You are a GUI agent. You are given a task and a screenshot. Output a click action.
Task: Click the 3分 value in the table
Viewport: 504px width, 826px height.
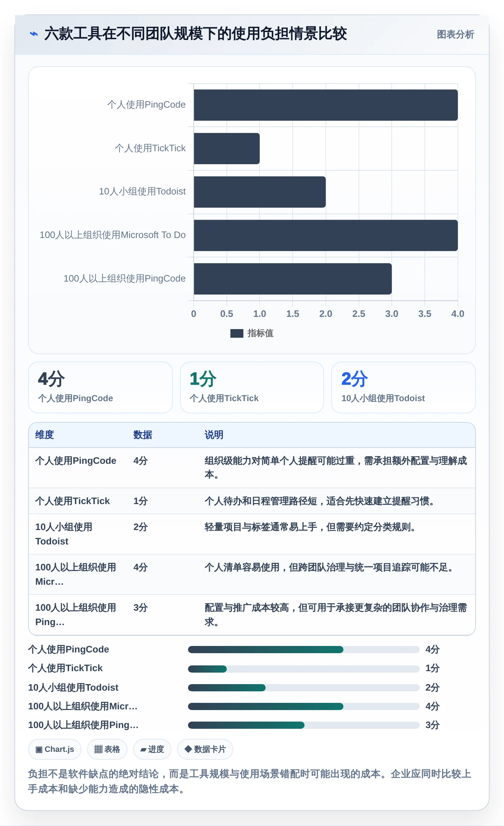tap(140, 608)
